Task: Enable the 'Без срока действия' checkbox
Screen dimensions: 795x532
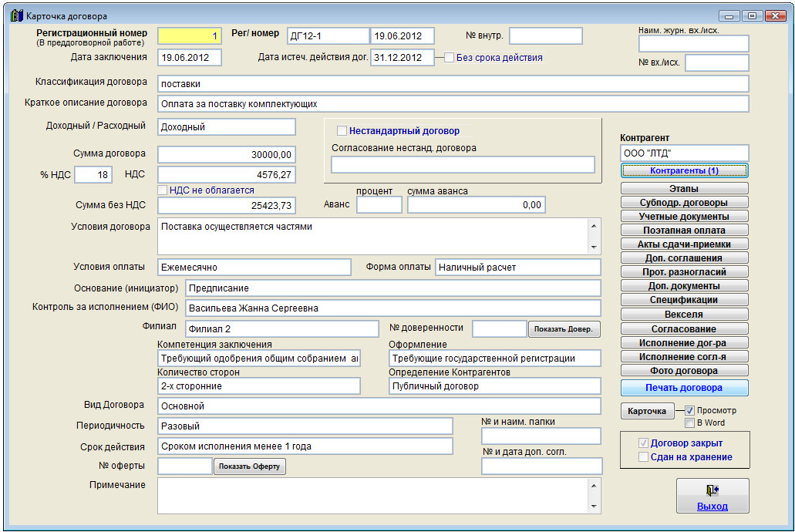Action: pyautogui.click(x=450, y=58)
